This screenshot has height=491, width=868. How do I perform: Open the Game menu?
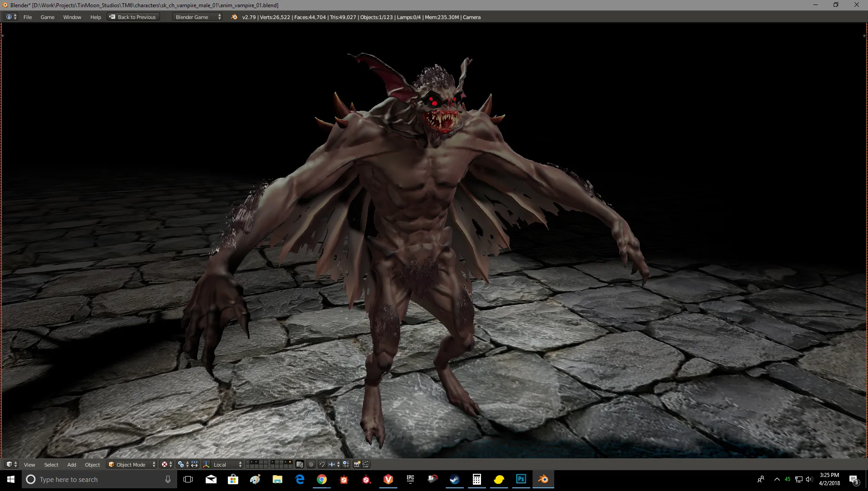(x=47, y=17)
